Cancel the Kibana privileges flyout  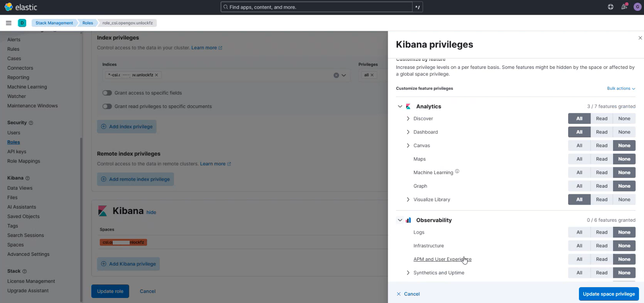pos(408,294)
